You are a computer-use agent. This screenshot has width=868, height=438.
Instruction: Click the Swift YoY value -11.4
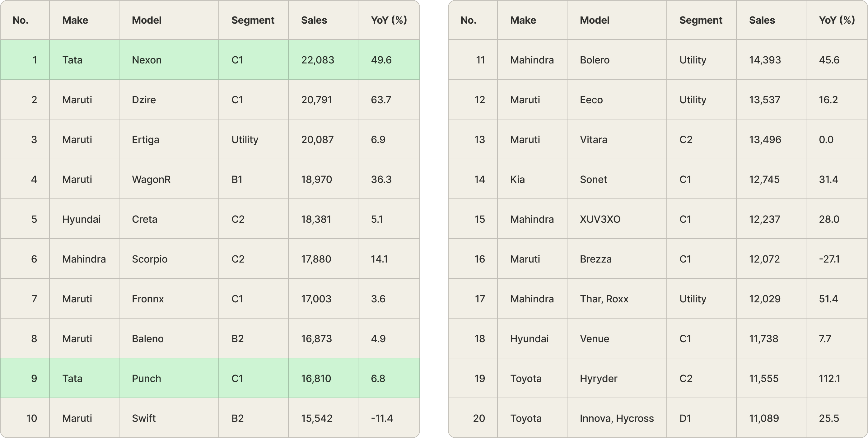[x=382, y=418]
